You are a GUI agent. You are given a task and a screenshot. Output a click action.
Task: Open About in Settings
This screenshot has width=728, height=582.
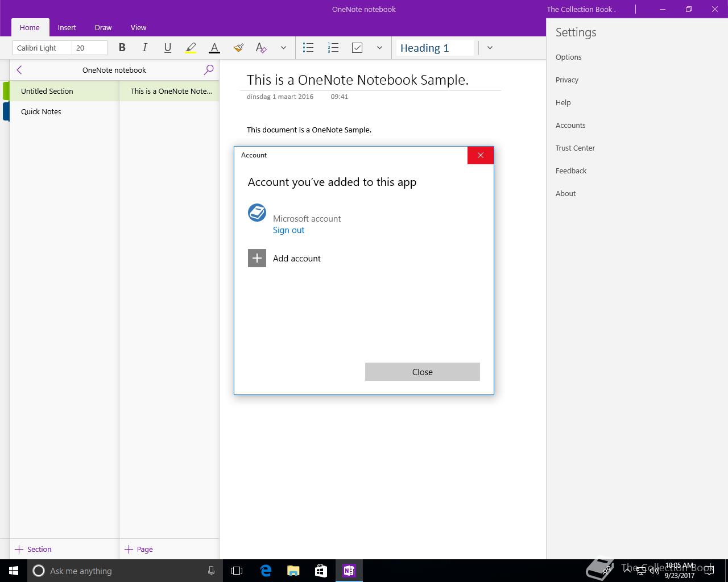(565, 193)
